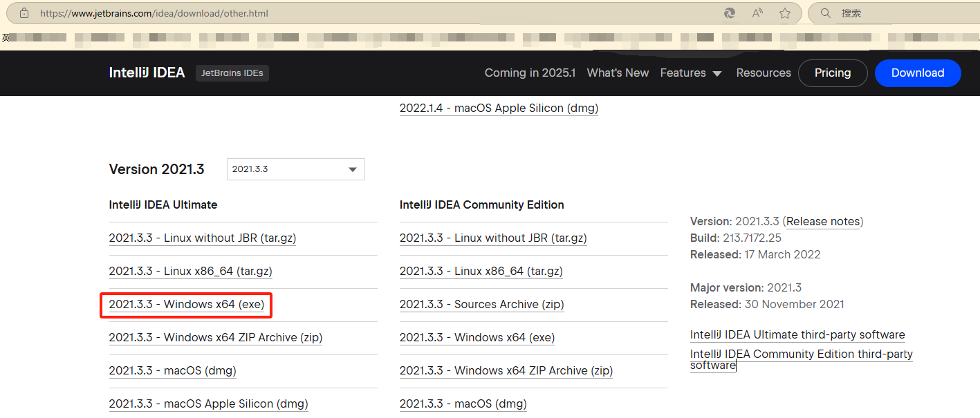Click the IntelliJ IDEA Ultimate column heading
Viewport: 980px width, 418px height.
[x=163, y=205]
